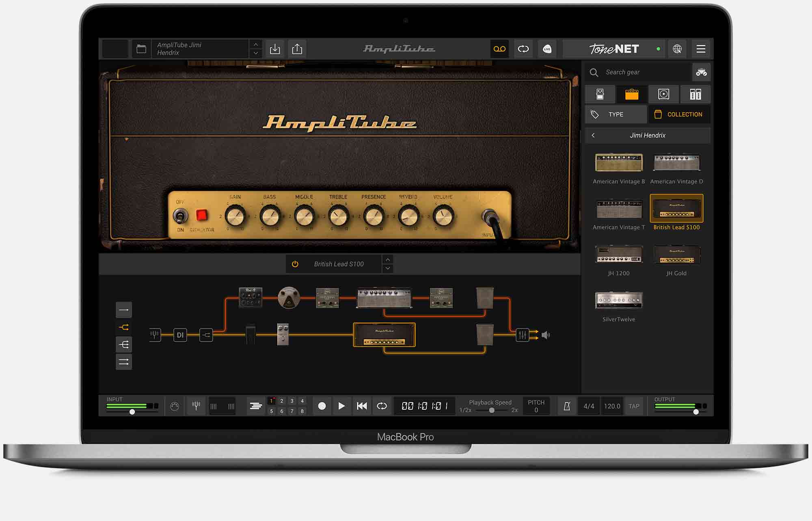Select wah pedal in lower chain
Viewport: 812px width, 521px height.
pyautogui.click(x=251, y=334)
